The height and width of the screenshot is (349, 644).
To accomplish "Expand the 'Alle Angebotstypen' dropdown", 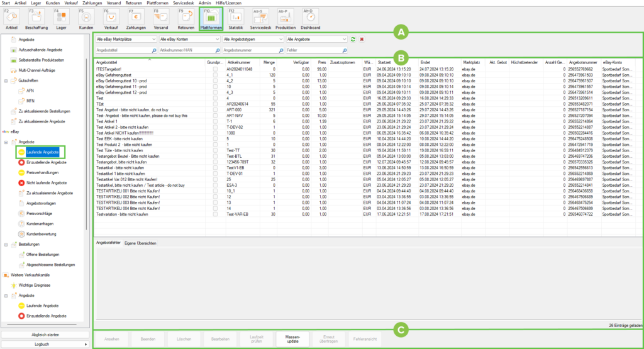I will [253, 40].
